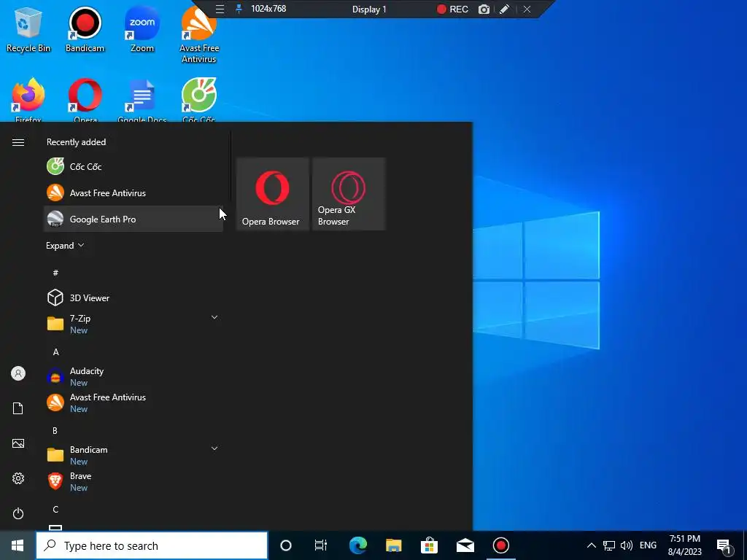Select the Cốc Cốc desktop shortcut
Viewport: 747px width, 560px height.
199,99
